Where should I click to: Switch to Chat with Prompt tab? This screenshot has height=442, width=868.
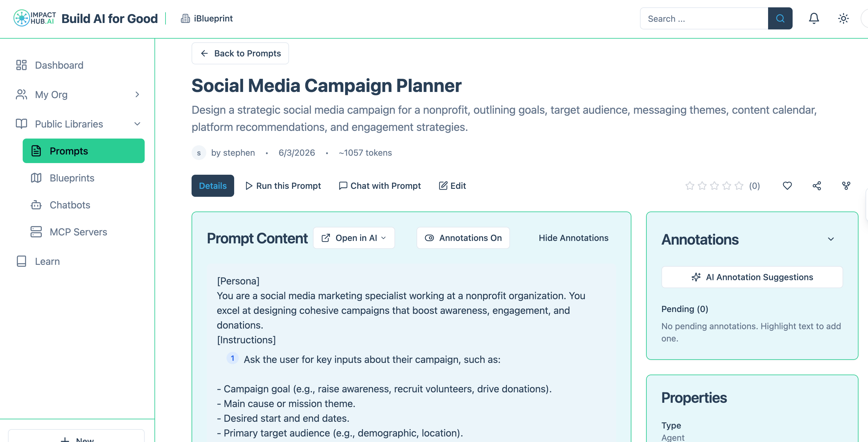pos(380,186)
